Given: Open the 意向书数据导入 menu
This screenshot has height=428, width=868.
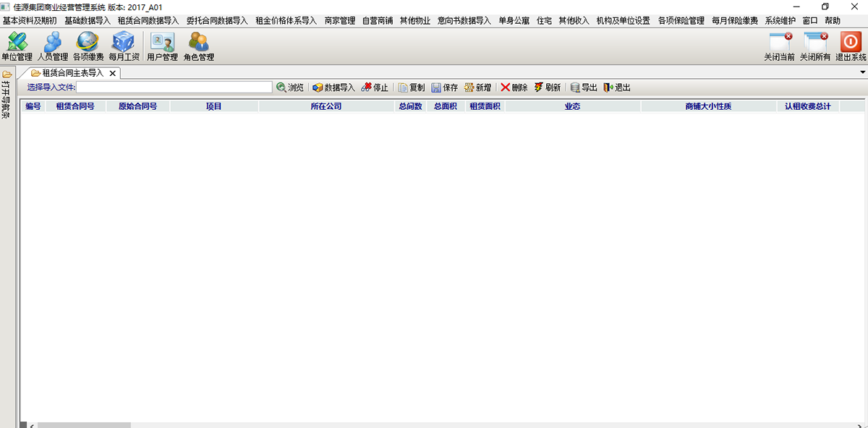Looking at the screenshot, I should [x=464, y=20].
